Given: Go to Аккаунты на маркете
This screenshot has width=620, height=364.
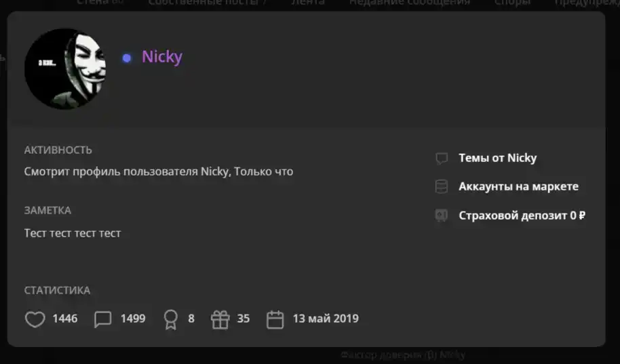Looking at the screenshot, I should (x=518, y=186).
